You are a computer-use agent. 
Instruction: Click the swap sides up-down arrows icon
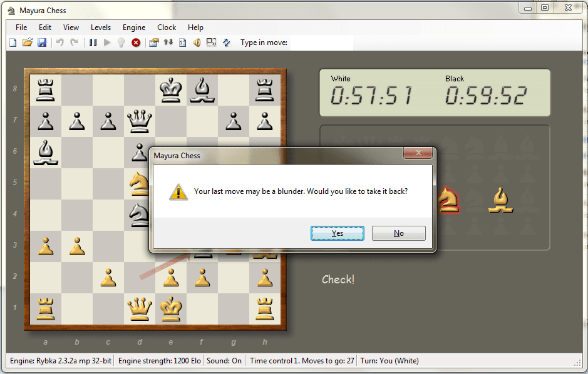tap(168, 43)
